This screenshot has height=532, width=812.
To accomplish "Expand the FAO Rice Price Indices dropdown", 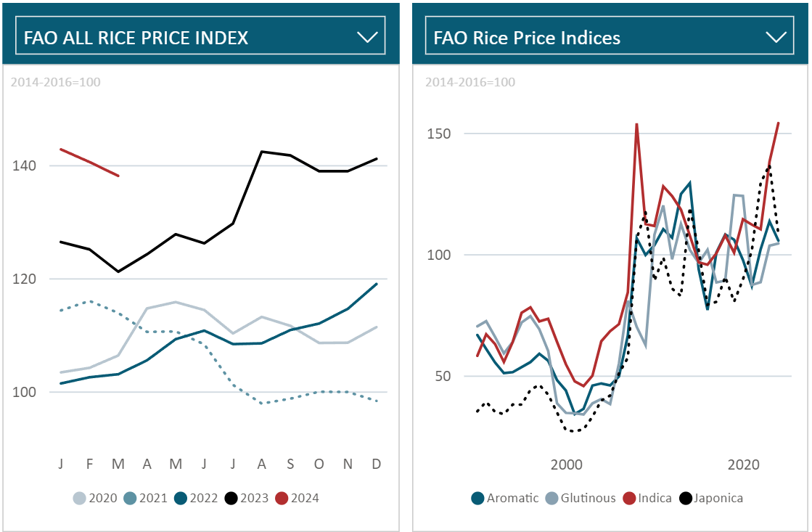I will (610, 37).
